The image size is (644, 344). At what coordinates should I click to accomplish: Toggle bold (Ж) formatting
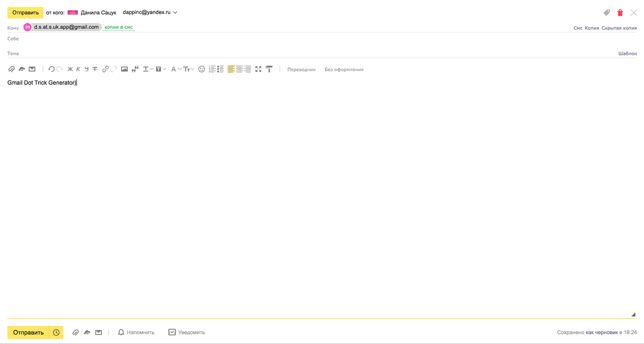point(70,69)
